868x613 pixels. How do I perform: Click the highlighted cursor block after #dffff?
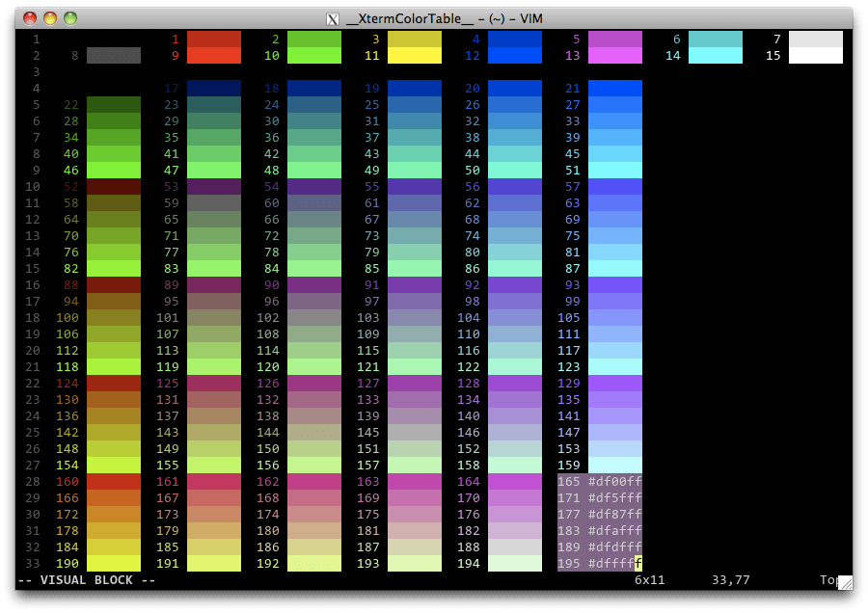[638, 564]
